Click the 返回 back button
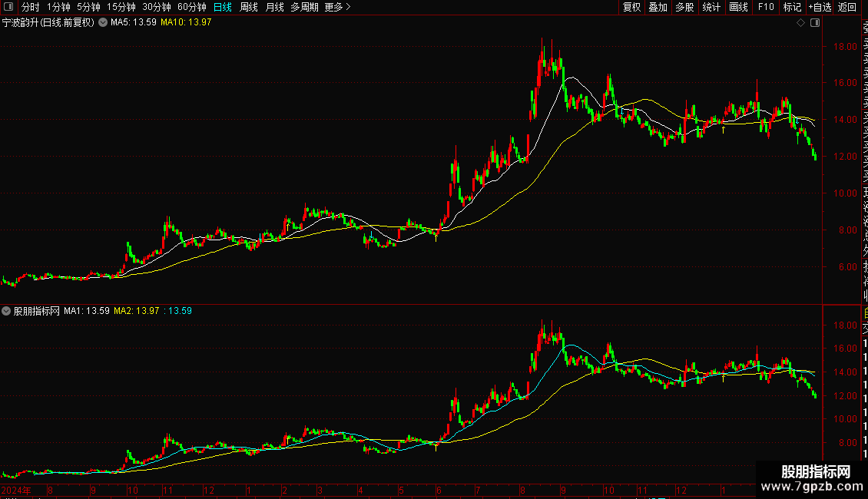This screenshot has width=868, height=499. point(847,7)
